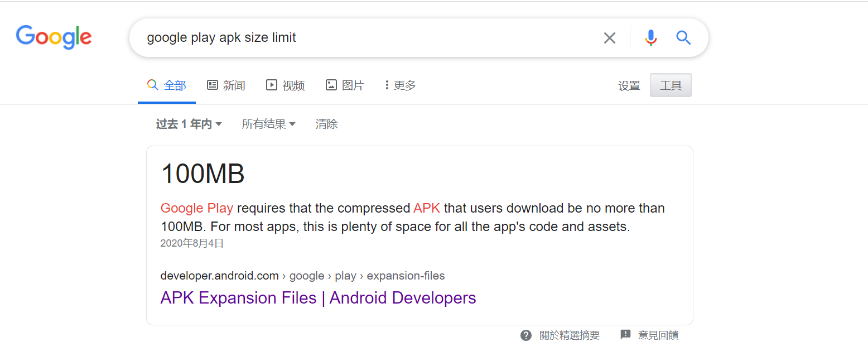Select the 全部 (All) results tab
868x356 pixels.
pos(167,85)
